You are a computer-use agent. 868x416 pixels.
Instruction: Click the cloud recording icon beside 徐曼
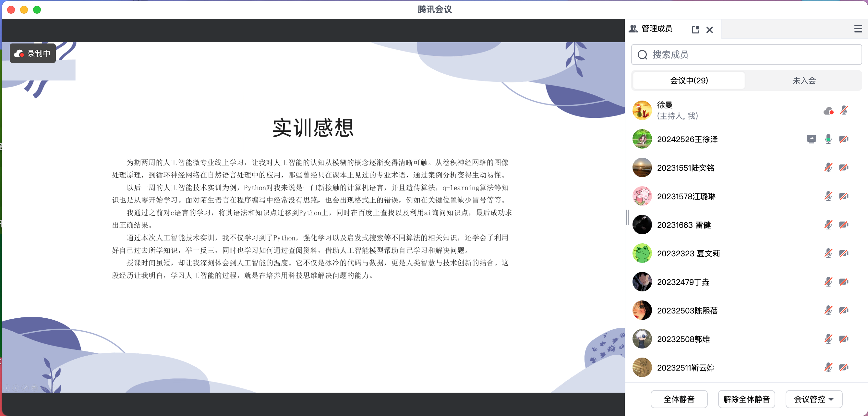point(828,111)
